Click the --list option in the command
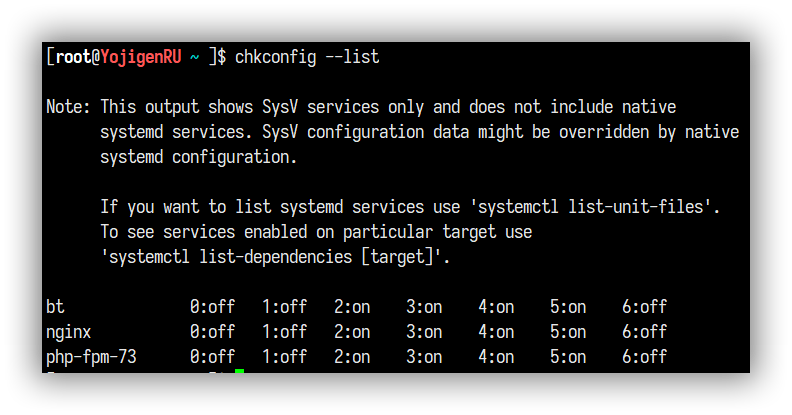The height and width of the screenshot is (415, 792). tap(353, 58)
